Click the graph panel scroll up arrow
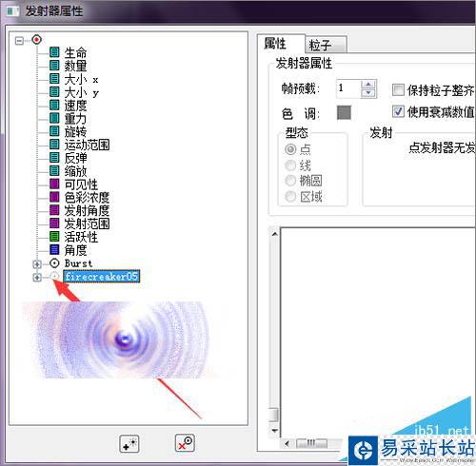The image size is (476, 466). 274,234
